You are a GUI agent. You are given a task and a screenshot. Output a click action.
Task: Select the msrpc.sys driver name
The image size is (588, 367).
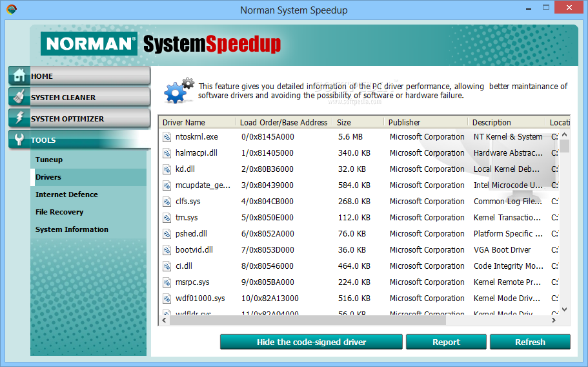192,282
